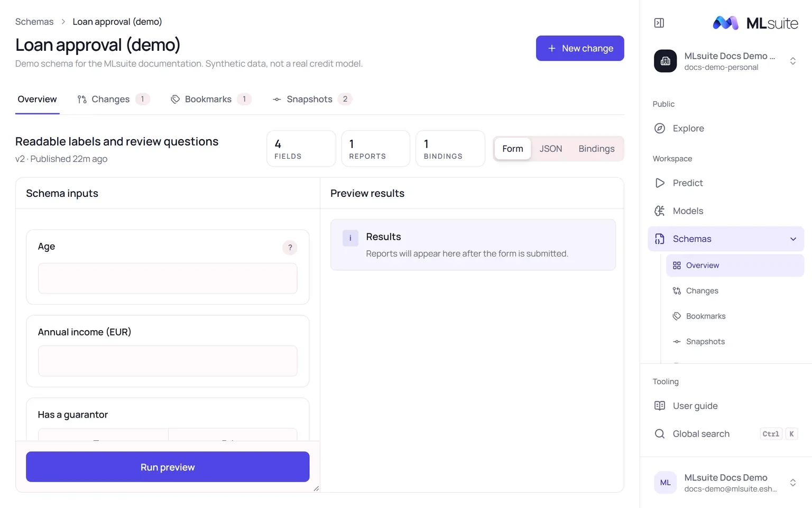
Task: Click the Changes tab pull-request icon
Action: [x=82, y=99]
